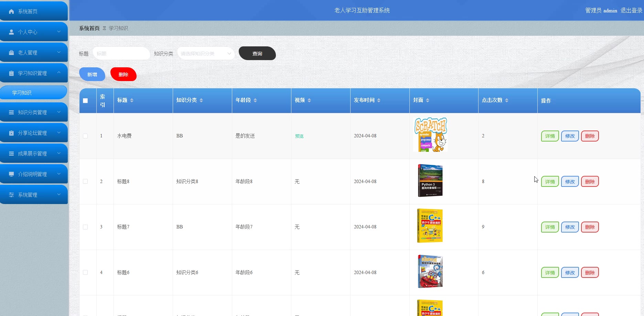
Task: Expand the 系统管理 menu chevron
Action: point(59,194)
